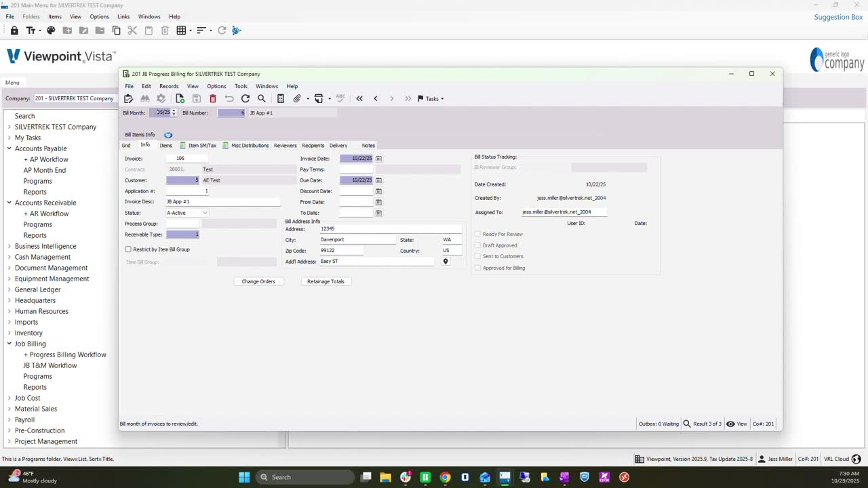
Task: Click the Invoice Desc input field
Action: pyautogui.click(x=222, y=202)
